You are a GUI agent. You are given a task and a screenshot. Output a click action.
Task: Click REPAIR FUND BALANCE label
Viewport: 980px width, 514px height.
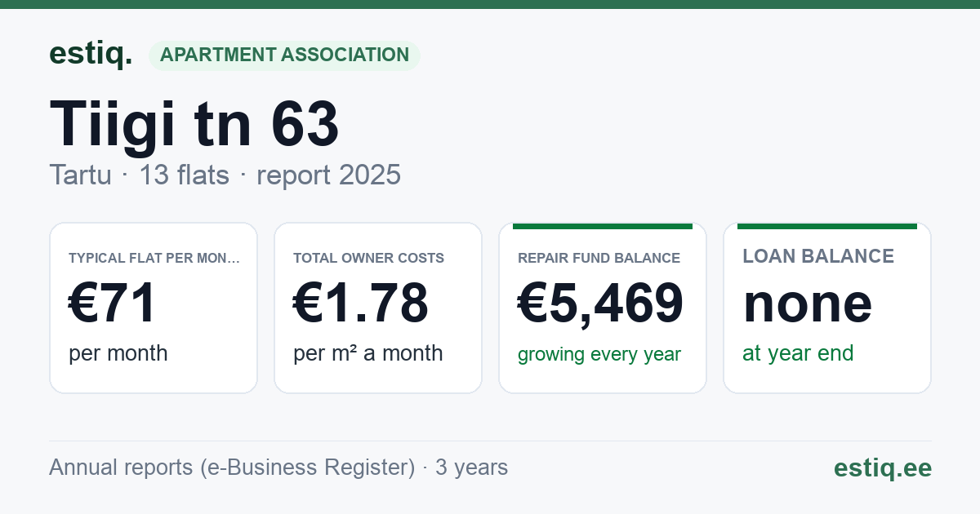pos(599,258)
